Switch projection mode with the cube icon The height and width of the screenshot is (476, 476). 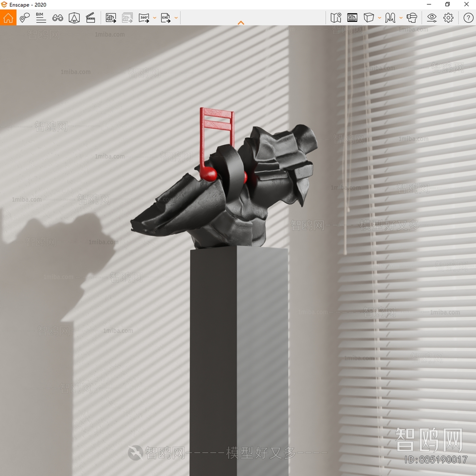pyautogui.click(x=369, y=18)
